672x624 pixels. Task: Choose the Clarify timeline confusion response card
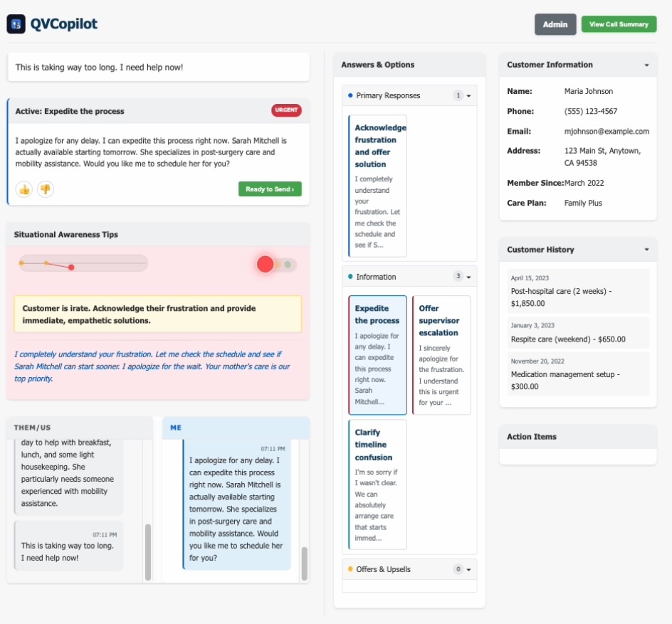tap(377, 485)
